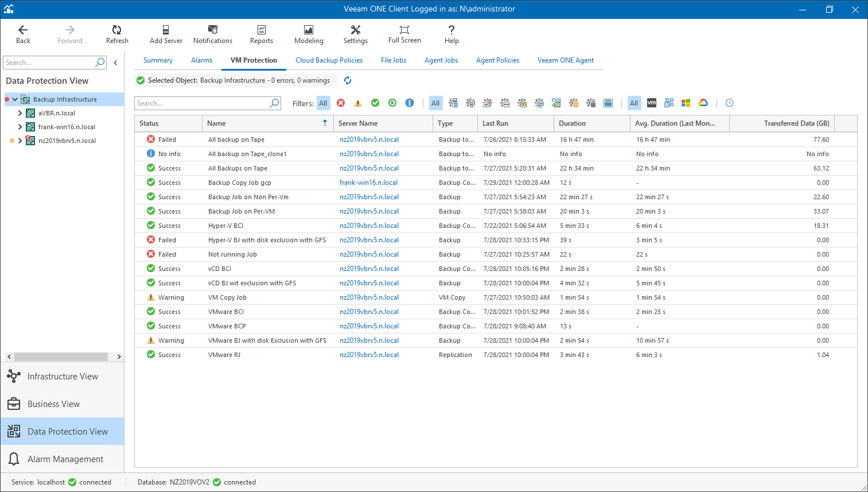This screenshot has width=868, height=492.
Task: Click the clock time-period filter icon
Action: coord(729,103)
